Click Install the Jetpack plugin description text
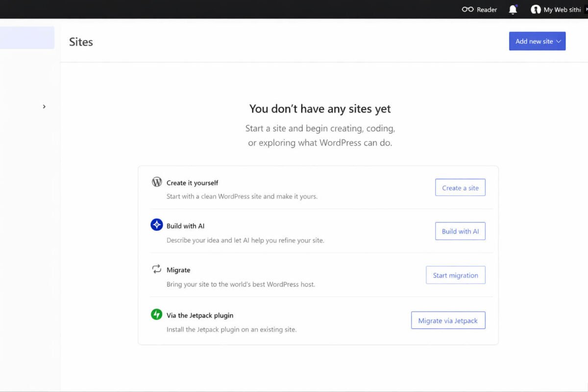588x392 pixels. point(232,329)
